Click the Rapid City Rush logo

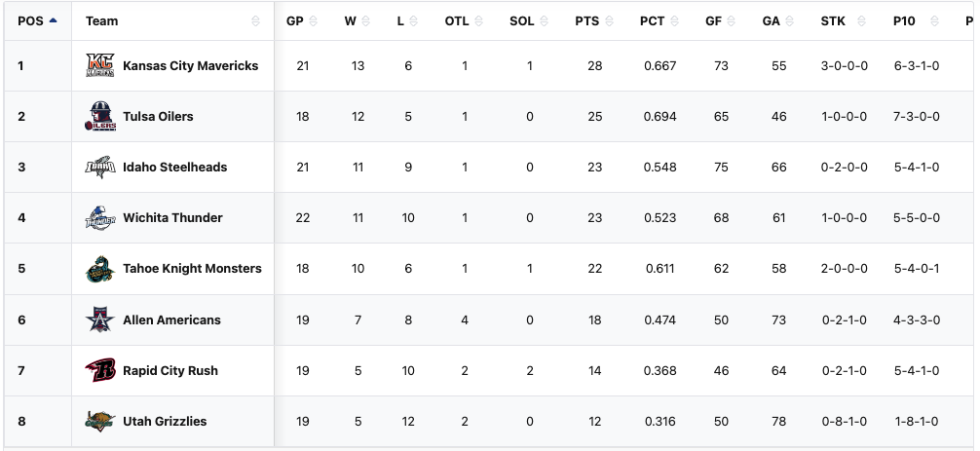[x=100, y=370]
